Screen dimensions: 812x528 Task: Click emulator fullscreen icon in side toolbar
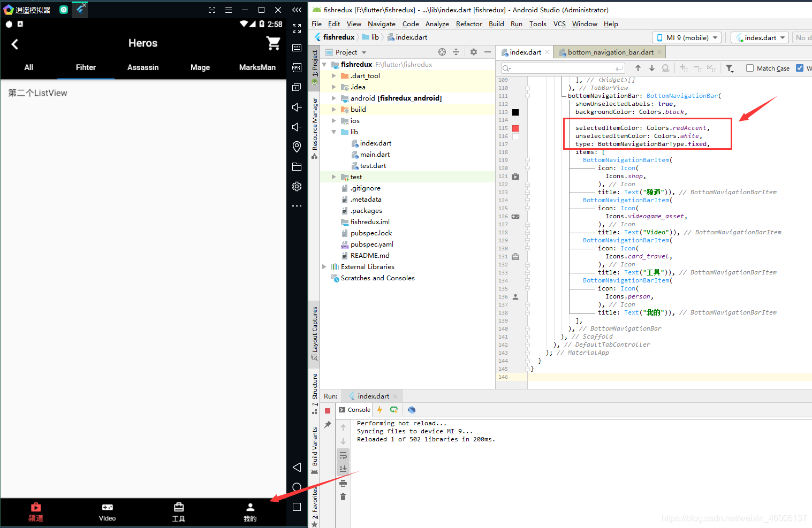[297, 28]
